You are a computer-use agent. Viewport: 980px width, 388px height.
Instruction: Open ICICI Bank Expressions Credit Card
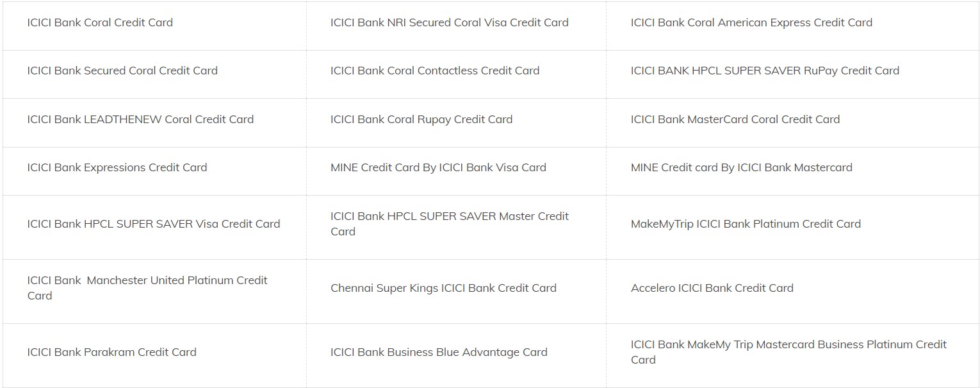coord(117,167)
